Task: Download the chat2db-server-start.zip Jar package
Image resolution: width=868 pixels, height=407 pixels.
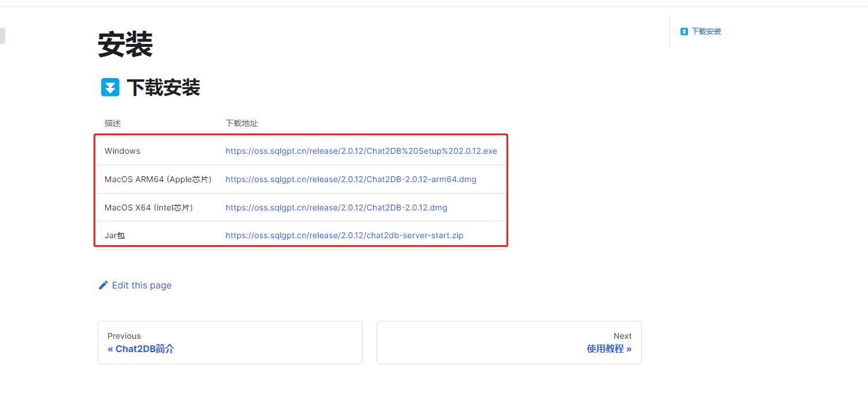Action: pos(344,235)
